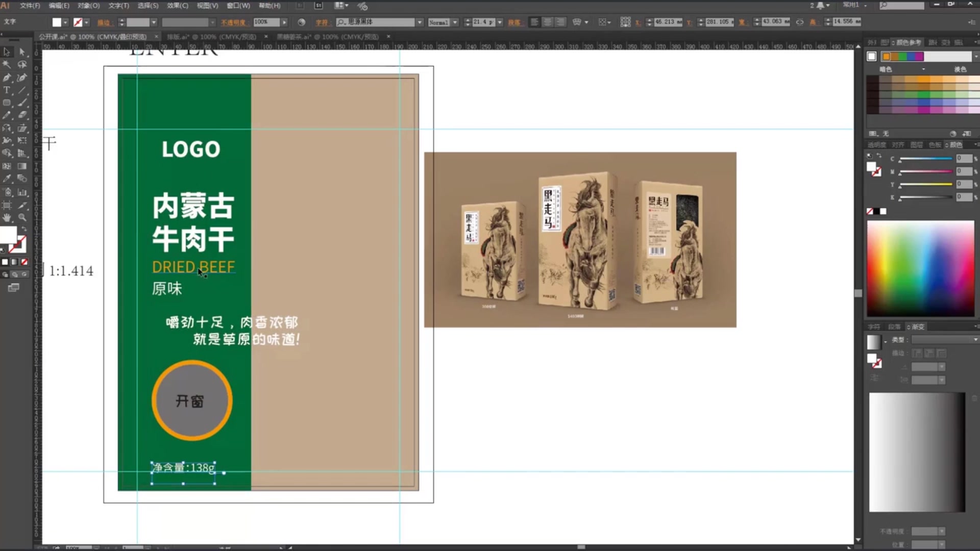Select the Scale/Shear tool

pos(22,128)
